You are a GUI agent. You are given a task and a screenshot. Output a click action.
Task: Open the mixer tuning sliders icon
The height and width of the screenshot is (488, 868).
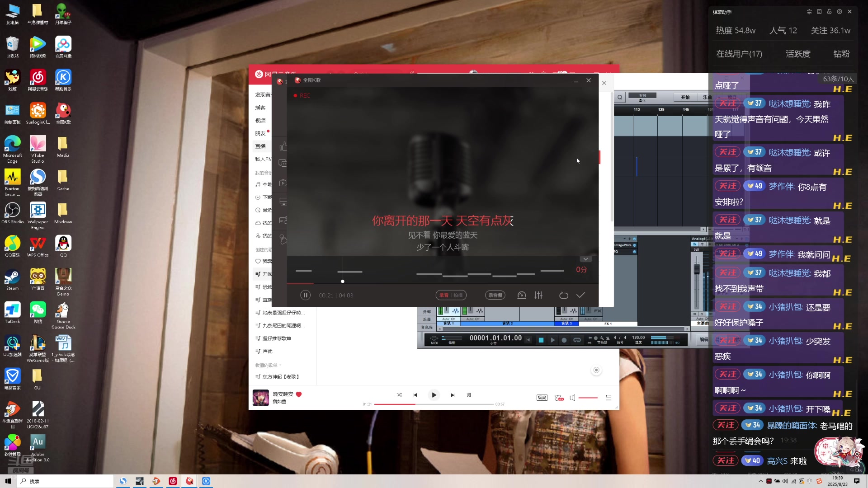tap(538, 295)
